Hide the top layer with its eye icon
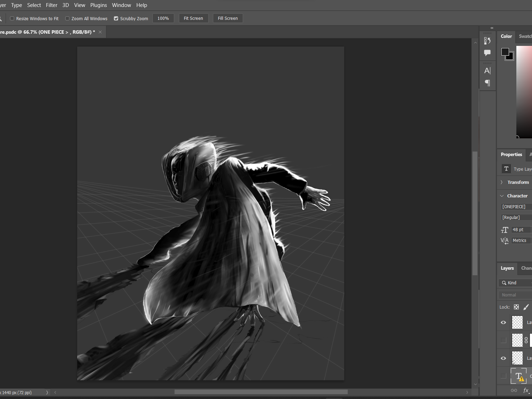 [503, 323]
